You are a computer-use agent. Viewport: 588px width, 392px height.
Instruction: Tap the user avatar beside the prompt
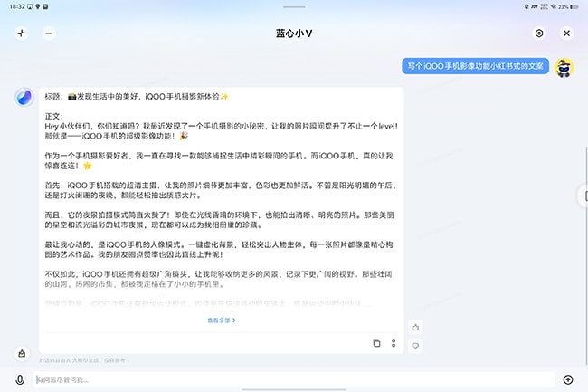tap(564, 67)
